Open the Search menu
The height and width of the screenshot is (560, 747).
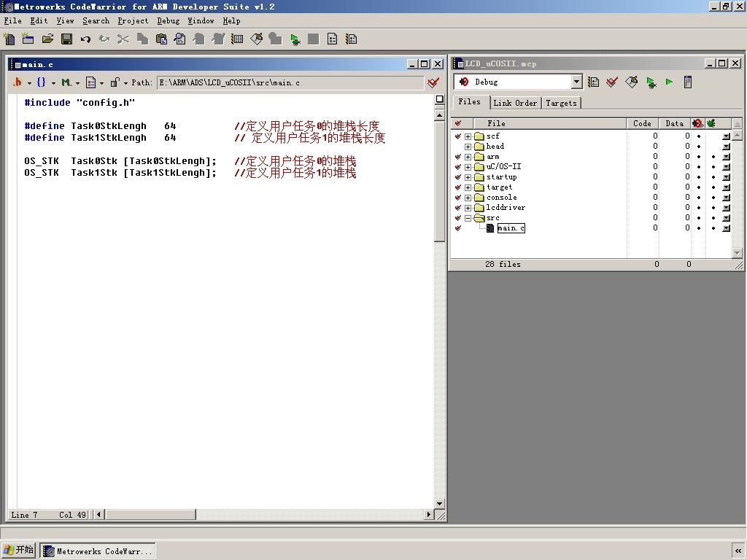[96, 21]
